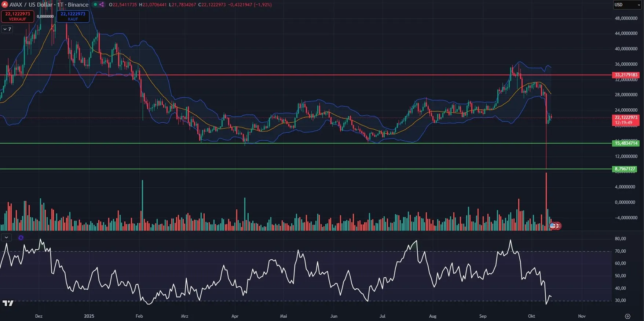Click the purple data connection icon
The height and width of the screenshot is (321, 644).
tap(102, 5)
